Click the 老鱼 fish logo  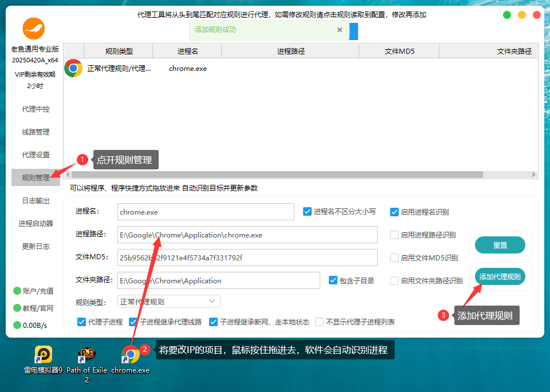[33, 27]
